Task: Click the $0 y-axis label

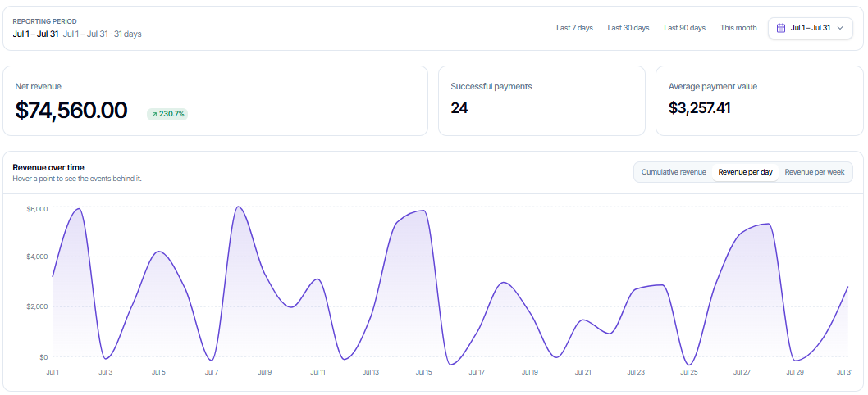Action: click(x=43, y=356)
